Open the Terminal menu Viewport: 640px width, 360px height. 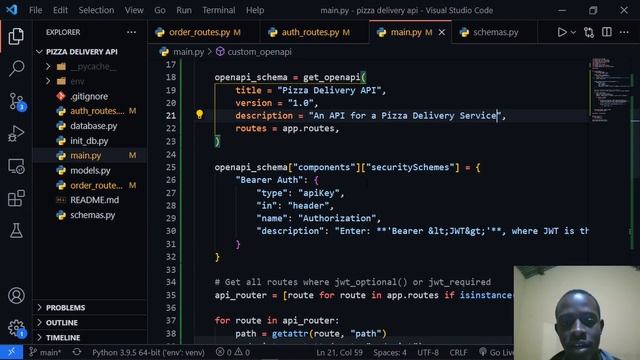coord(218,10)
